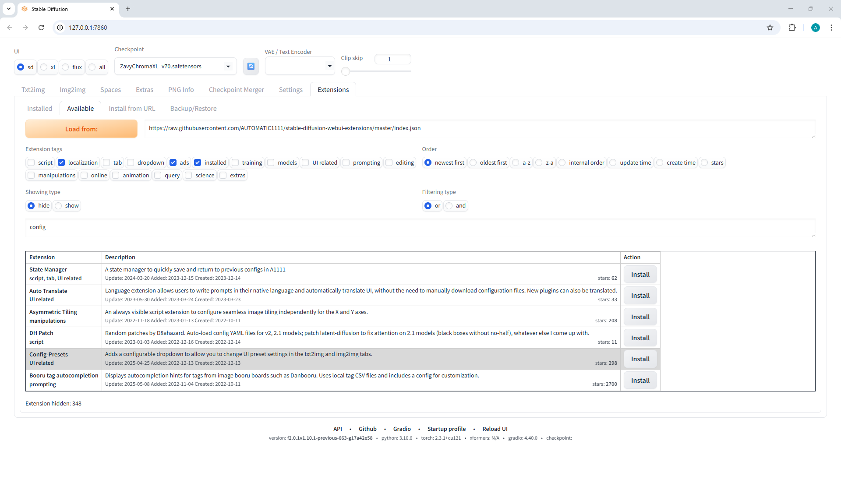Open the browser extensions puzzle icon

[792, 28]
